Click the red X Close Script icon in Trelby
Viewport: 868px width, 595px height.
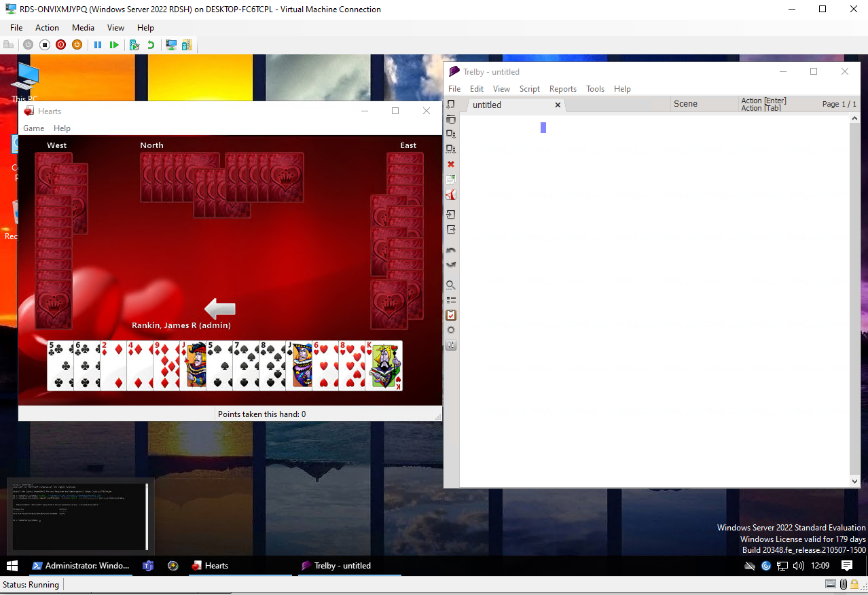tap(451, 164)
